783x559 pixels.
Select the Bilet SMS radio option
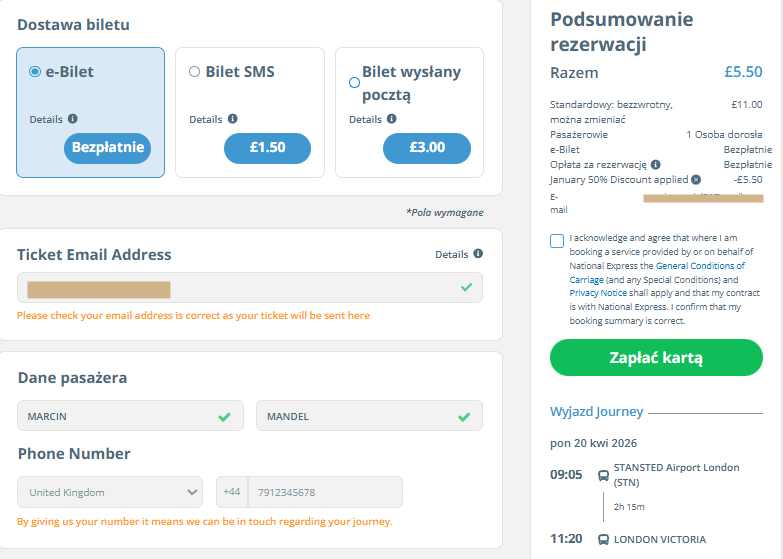(x=194, y=71)
